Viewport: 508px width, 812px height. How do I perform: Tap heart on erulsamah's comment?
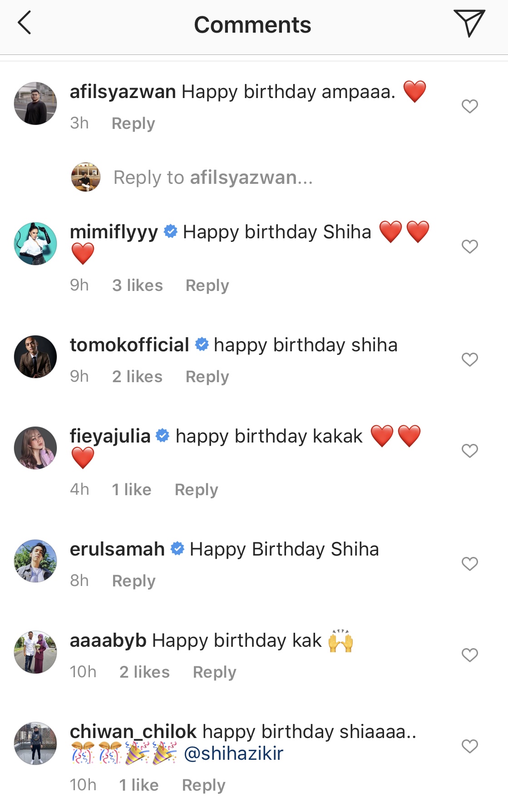click(x=469, y=564)
